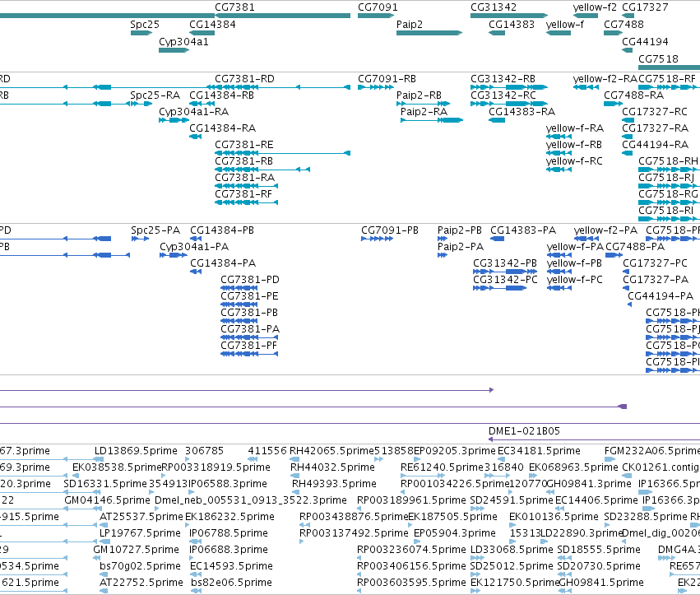Screen dimensions: 700x595
Task: Select the CG31342 gene label
Action: (494, 7)
